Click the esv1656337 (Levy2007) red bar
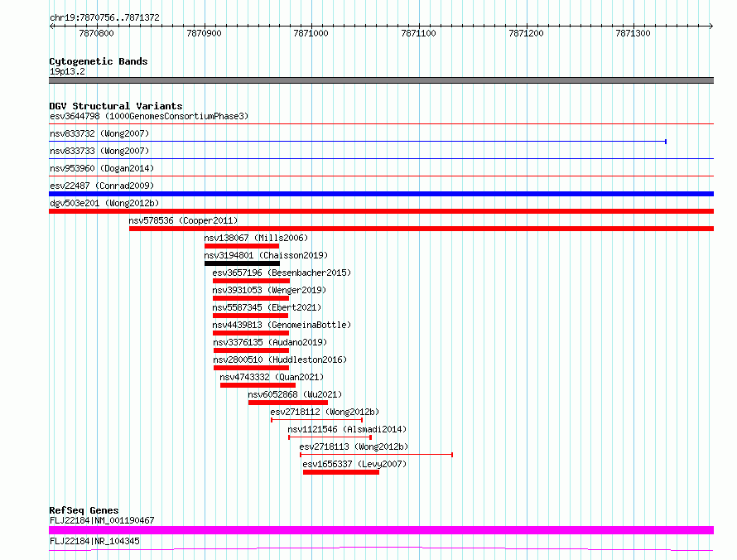Image resolution: width=737 pixels, height=560 pixels. (341, 472)
